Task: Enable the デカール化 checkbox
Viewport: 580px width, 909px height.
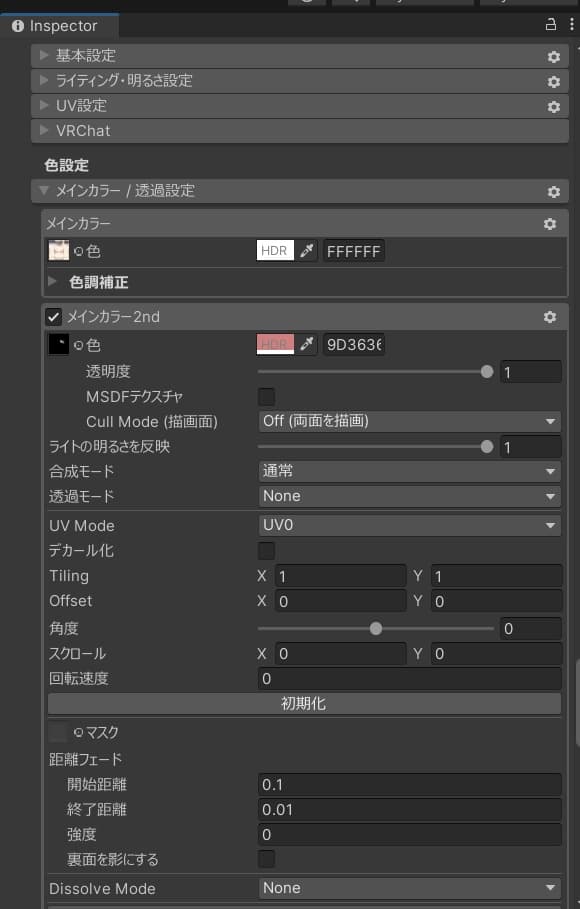Action: coord(266,551)
